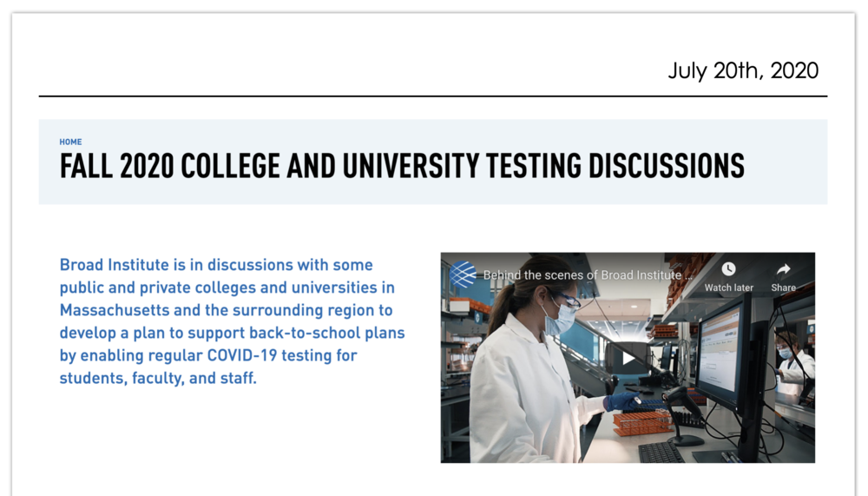The height and width of the screenshot is (496, 868).
Task: Click the 'Fall 2020 College and University' heading
Action: coord(402,166)
